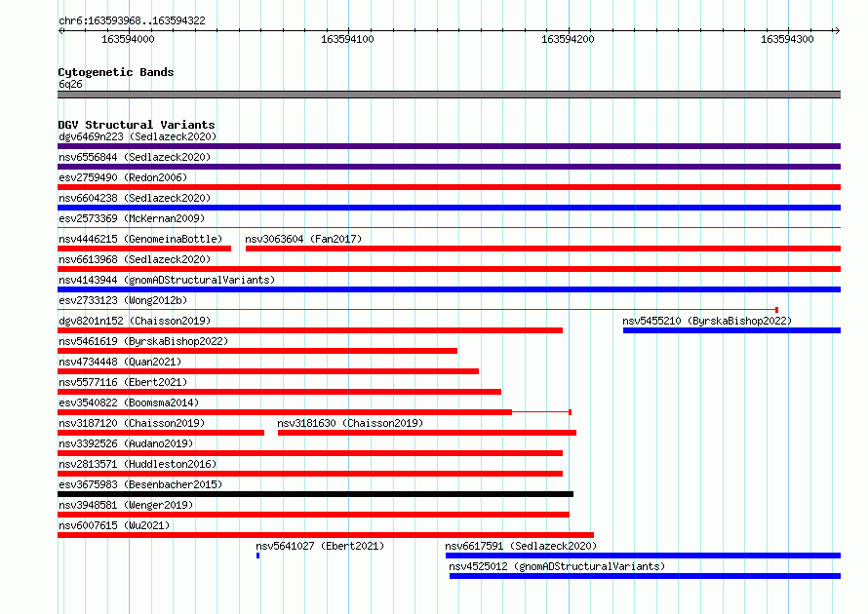Select nsv3392526 (Audano2019) label
Viewport: 868px width, 614px height.
126,443
